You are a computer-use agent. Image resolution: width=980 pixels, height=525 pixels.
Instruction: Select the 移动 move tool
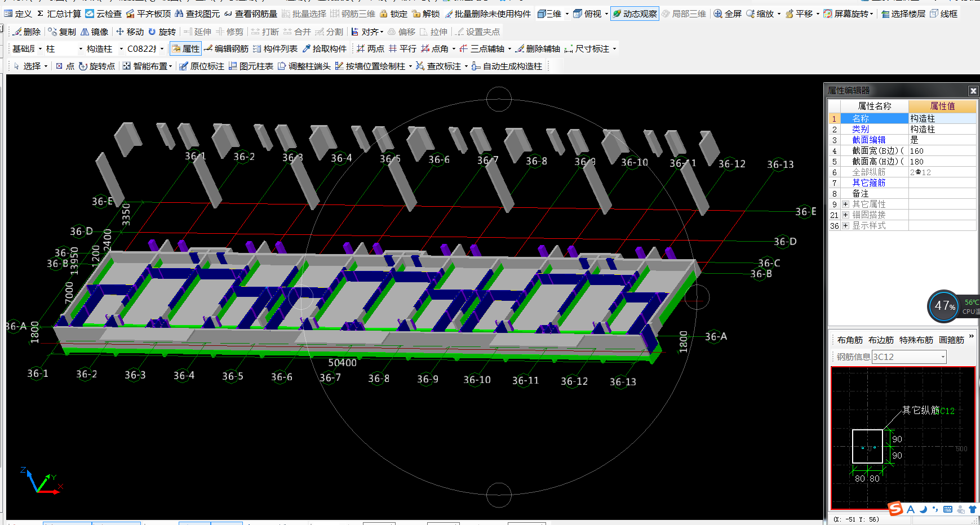point(130,32)
